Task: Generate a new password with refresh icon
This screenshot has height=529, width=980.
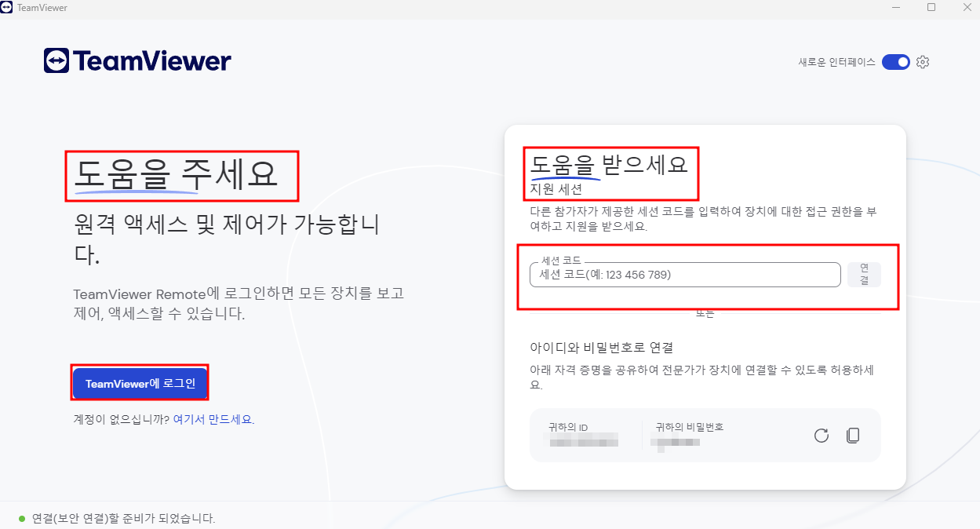Action: pos(821,435)
